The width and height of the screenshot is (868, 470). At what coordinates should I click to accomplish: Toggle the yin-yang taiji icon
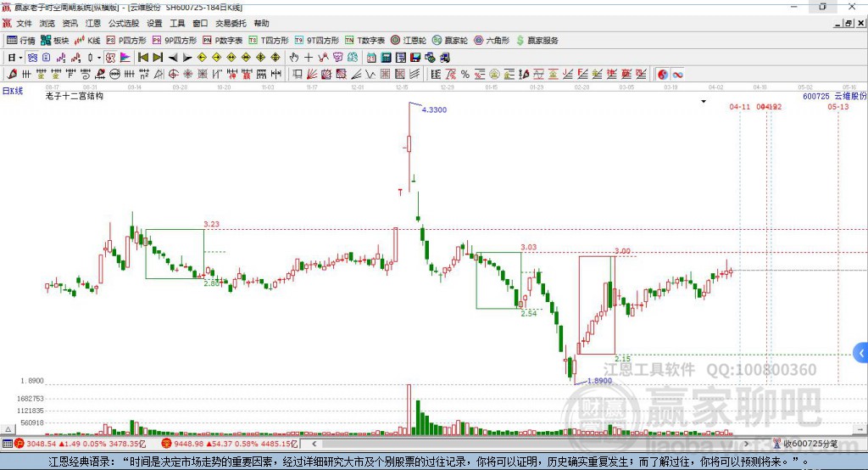[x=663, y=75]
